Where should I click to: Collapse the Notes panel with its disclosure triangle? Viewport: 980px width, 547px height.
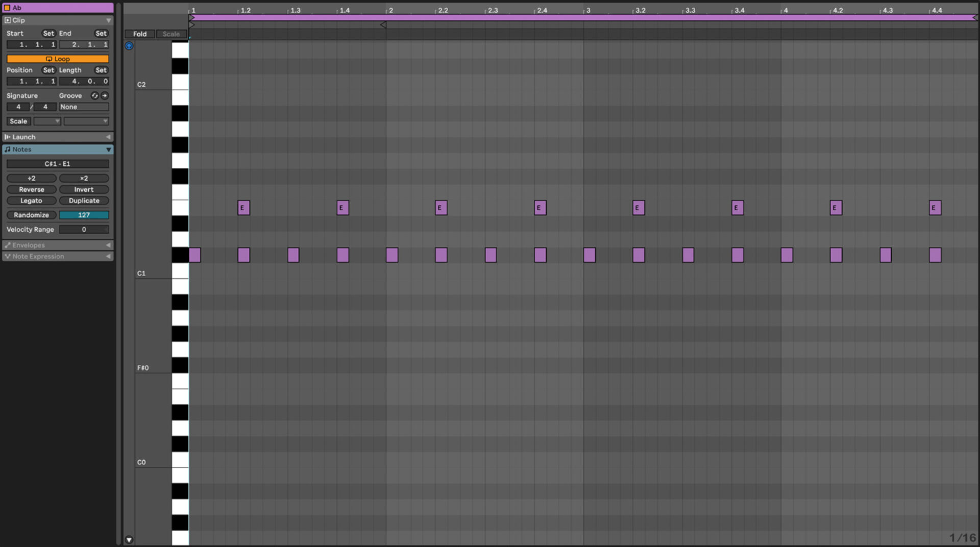(x=108, y=150)
